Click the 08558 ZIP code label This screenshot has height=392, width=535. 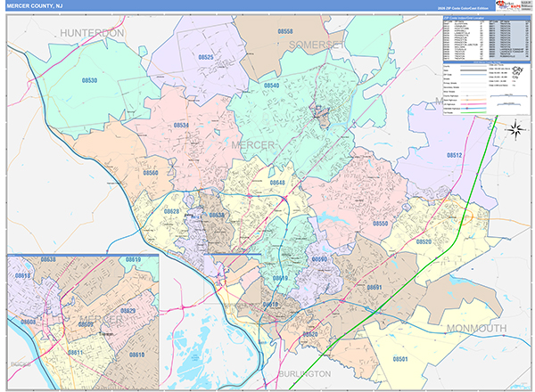click(x=284, y=31)
